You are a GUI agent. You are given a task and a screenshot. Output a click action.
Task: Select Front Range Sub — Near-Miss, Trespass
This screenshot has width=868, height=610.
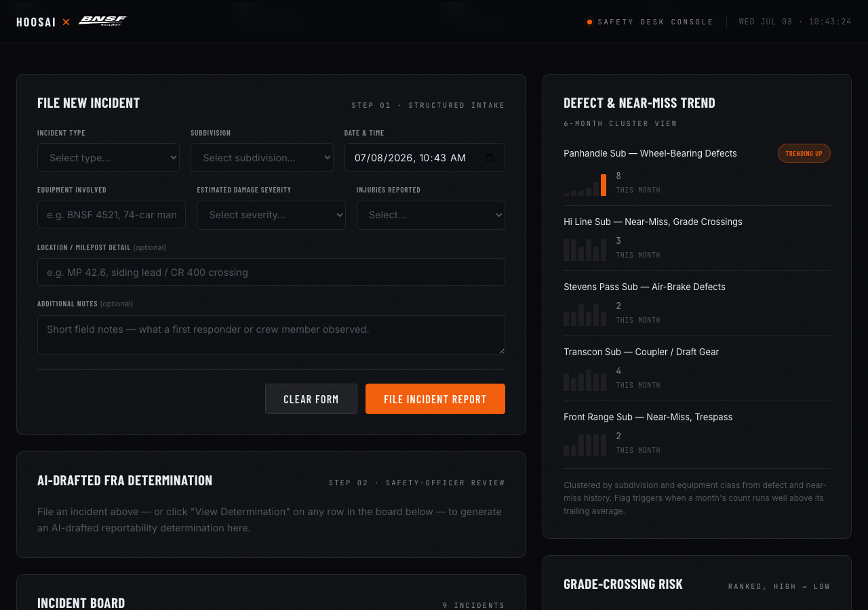697,434
